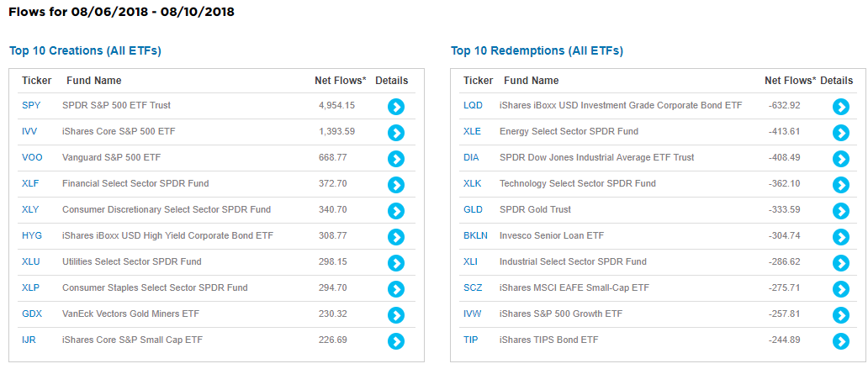
Task: Open details arrow for XLI row
Action: tap(841, 263)
